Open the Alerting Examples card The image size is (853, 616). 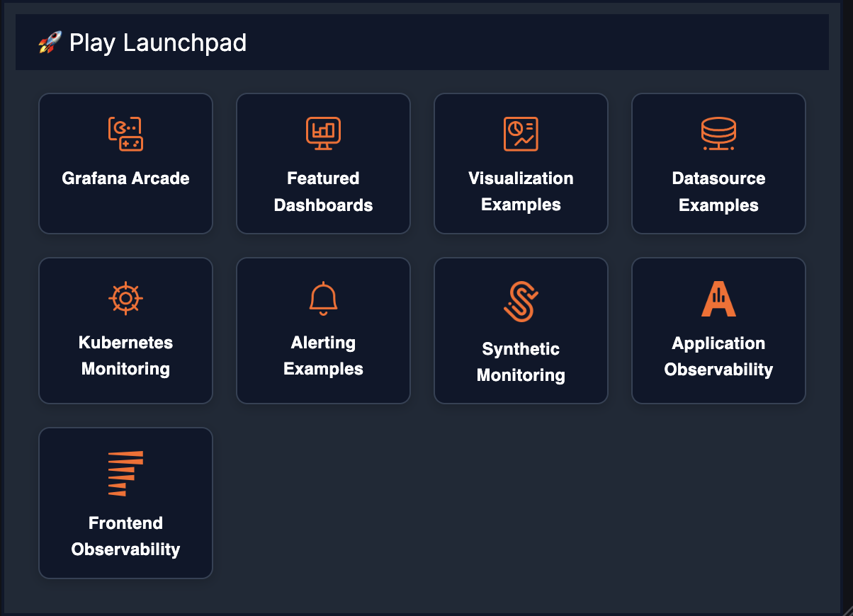pyautogui.click(x=323, y=331)
